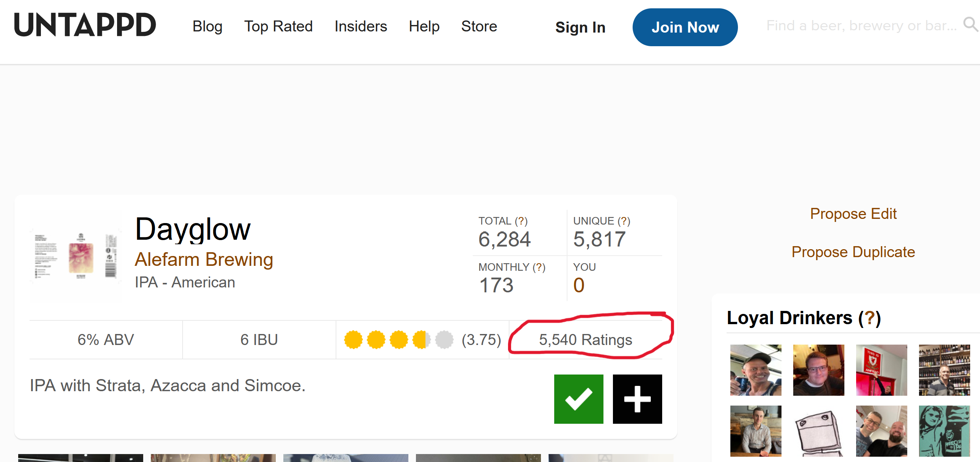Screen dimensions: 980x462
Task: Open the Loyal Drinkers help question mark
Action: coord(869,318)
